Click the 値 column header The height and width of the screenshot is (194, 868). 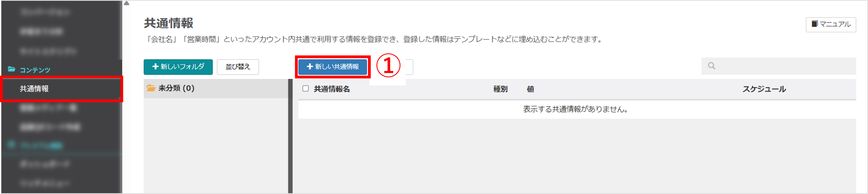click(x=530, y=89)
